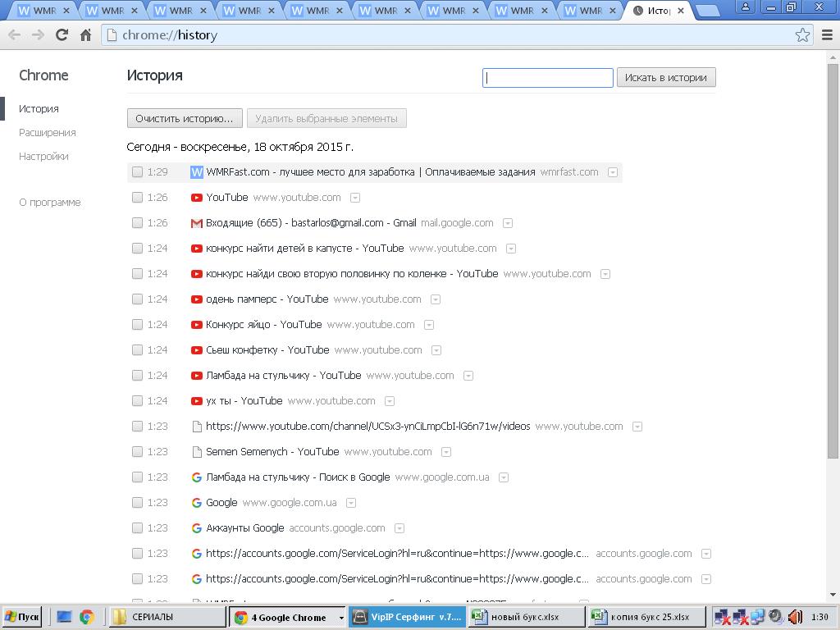
Task: Click the volume speaker tray icon
Action: pyautogui.click(x=796, y=617)
